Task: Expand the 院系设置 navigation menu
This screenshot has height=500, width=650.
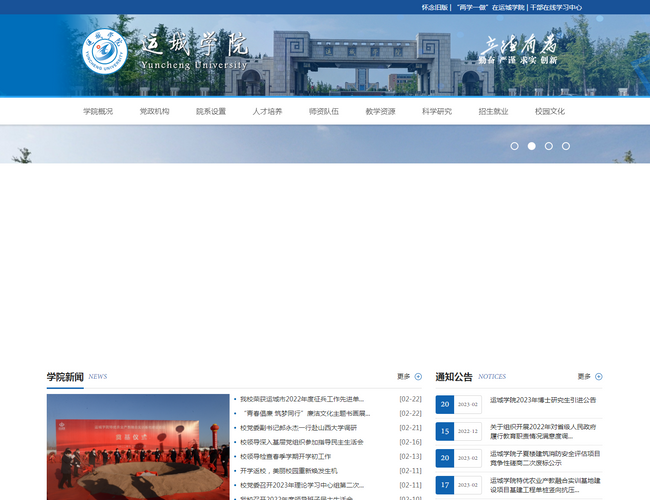Action: [x=211, y=112]
